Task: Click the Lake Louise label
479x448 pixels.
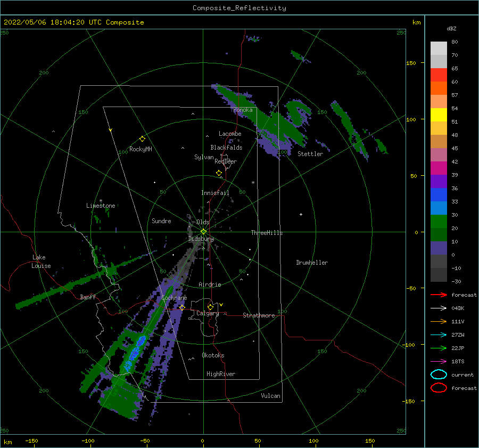Action: pos(41,262)
